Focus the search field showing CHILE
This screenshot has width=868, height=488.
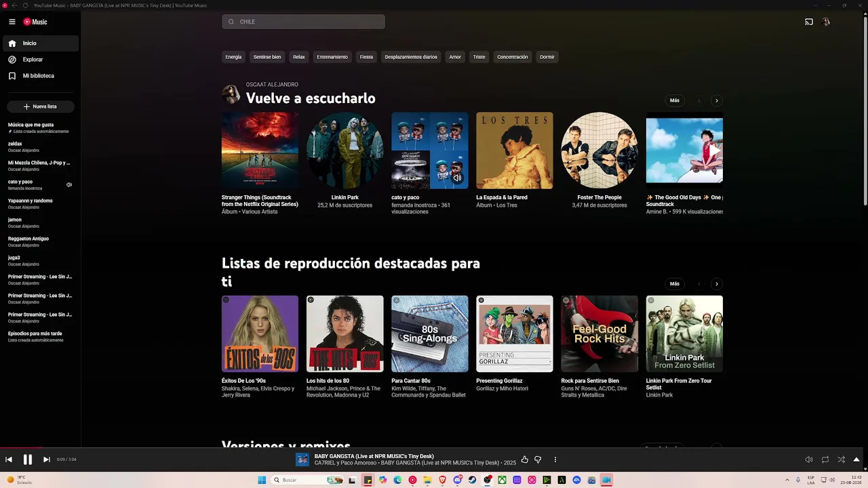pyautogui.click(x=303, y=22)
